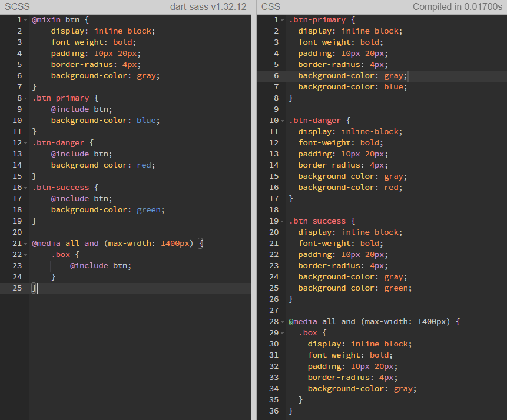
Task: Click the dart-sass v1.32.12 version label
Action: pyautogui.click(x=208, y=7)
